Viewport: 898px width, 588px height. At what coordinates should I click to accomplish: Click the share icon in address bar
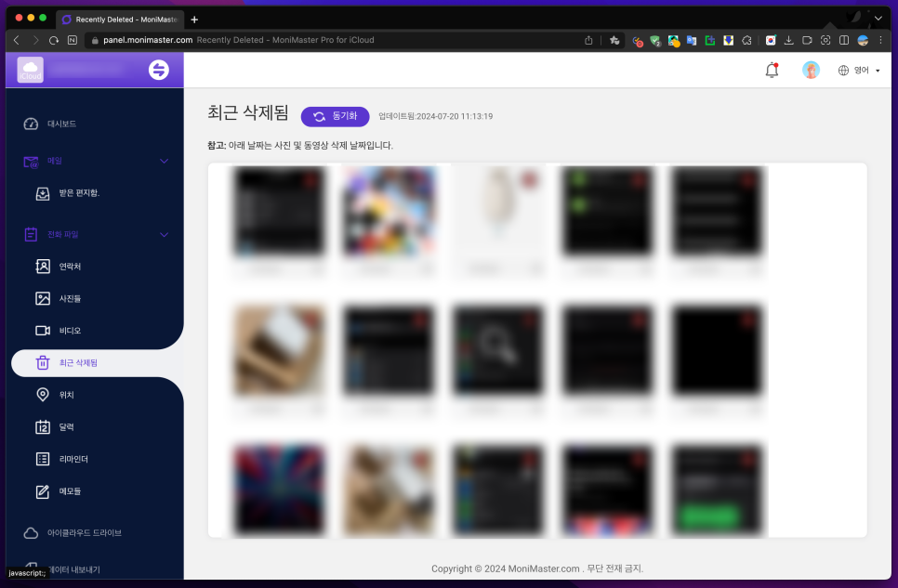(588, 40)
